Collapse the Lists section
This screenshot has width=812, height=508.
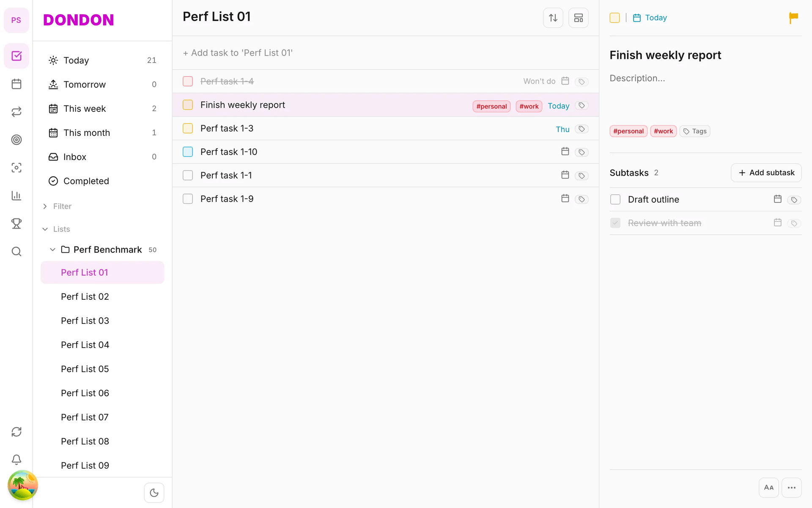point(45,229)
